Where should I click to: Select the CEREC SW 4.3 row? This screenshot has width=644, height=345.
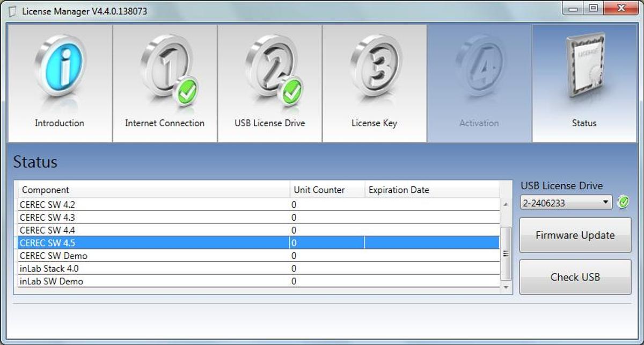point(259,217)
